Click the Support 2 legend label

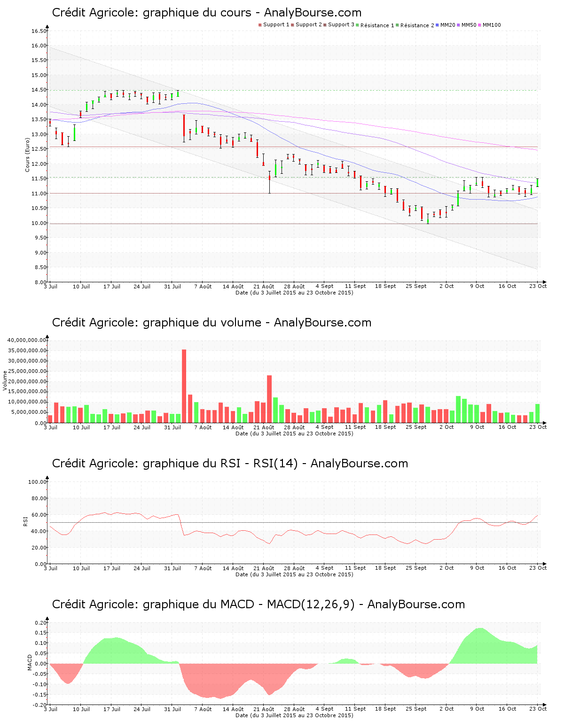coord(309,25)
